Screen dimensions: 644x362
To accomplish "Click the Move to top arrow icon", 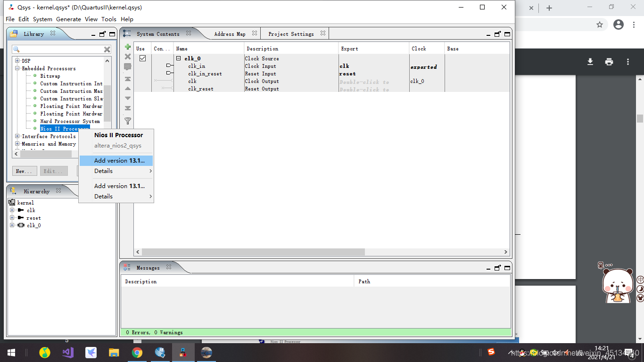I will tap(127, 79).
